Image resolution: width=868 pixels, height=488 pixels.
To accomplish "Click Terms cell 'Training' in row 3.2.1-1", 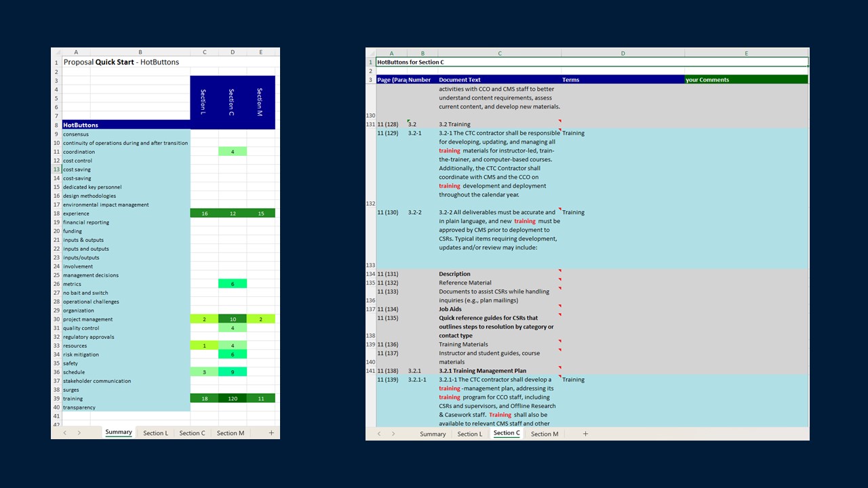I will [623, 401].
